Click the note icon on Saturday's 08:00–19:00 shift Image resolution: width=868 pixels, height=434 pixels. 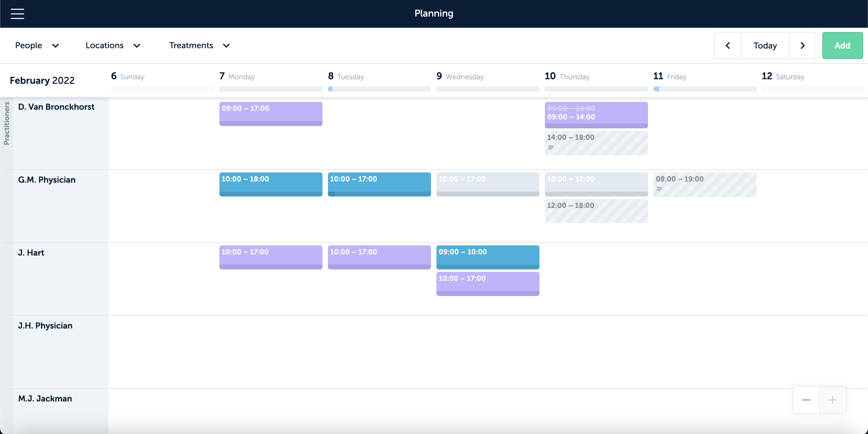660,189
